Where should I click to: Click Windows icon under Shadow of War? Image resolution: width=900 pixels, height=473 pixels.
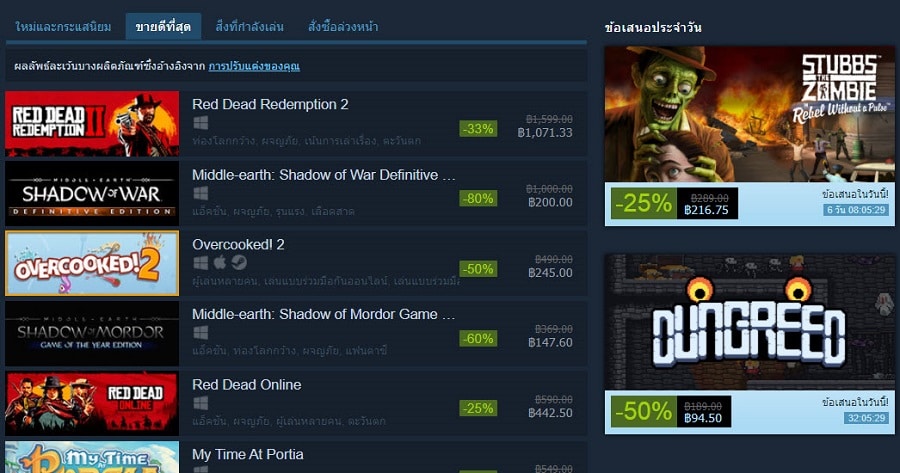click(200, 193)
